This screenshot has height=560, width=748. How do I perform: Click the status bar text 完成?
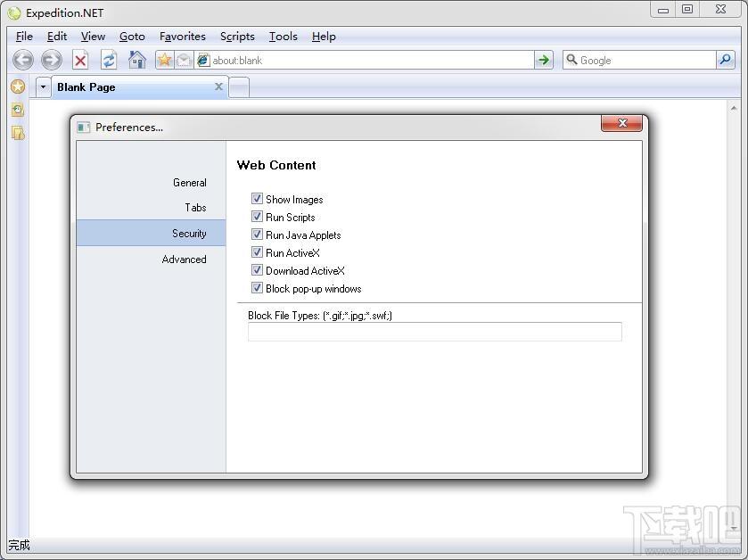pos(19,545)
